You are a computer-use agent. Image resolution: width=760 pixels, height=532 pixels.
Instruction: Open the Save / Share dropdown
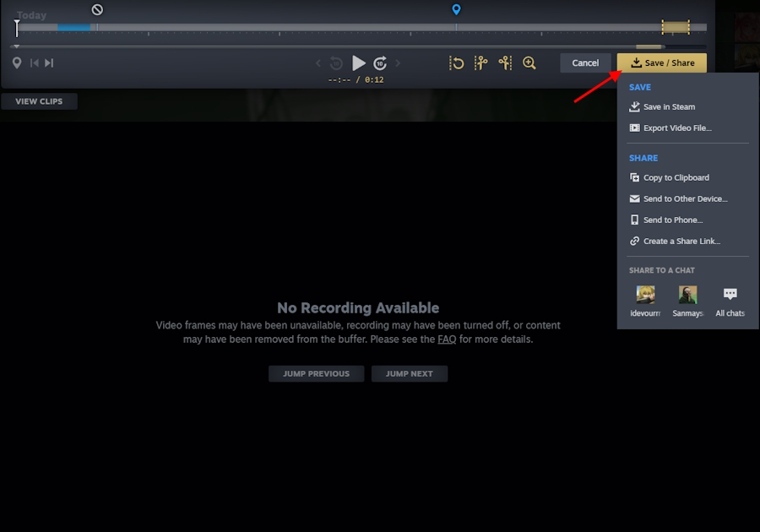[x=661, y=62]
